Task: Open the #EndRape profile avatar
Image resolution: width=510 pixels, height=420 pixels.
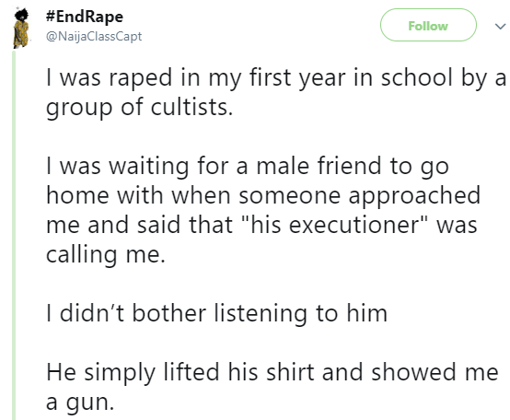Action: tap(21, 29)
